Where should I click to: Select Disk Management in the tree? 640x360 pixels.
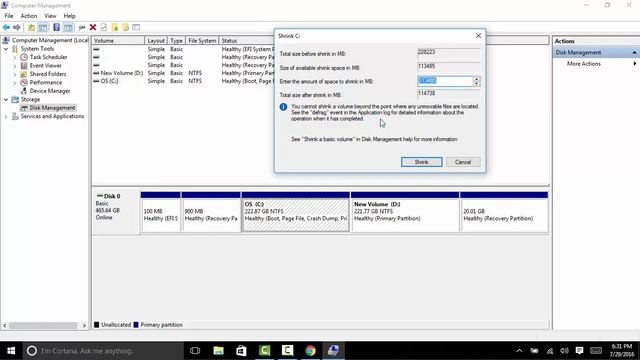point(52,108)
